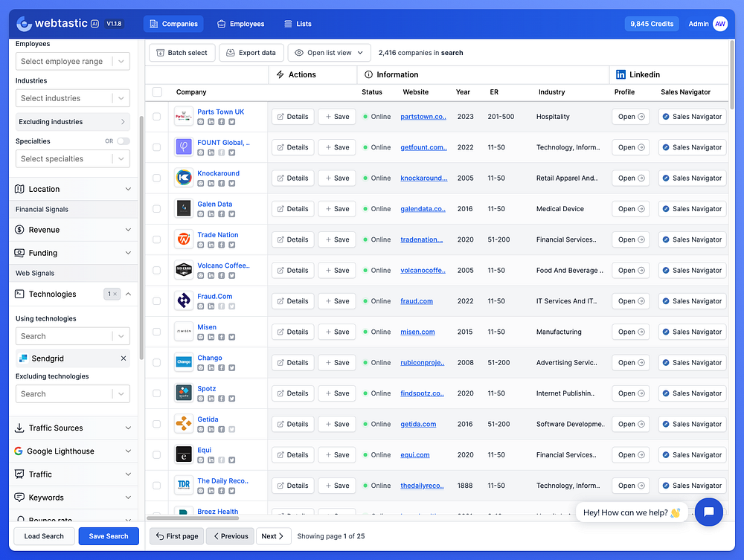Tick the Galen Data row checkbox
The height and width of the screenshot is (560, 744).
pos(156,209)
